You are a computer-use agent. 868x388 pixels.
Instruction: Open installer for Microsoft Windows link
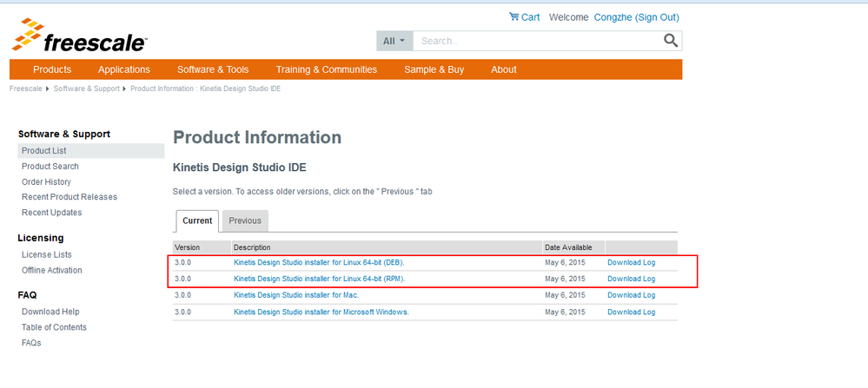[x=321, y=312]
